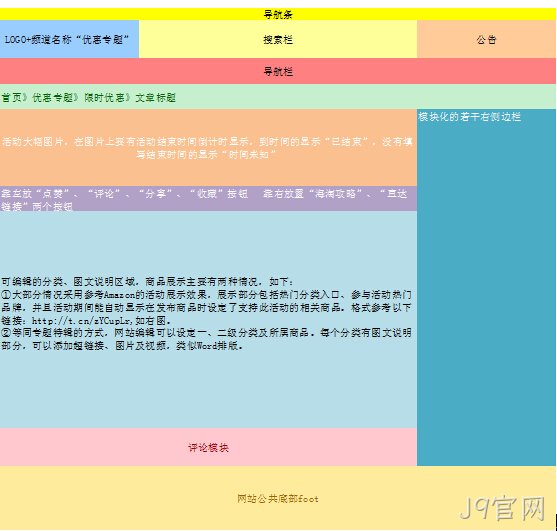This screenshot has height=531, width=557.
Task: Click the line starting with ②等同专题特辑
Action: click(206, 333)
